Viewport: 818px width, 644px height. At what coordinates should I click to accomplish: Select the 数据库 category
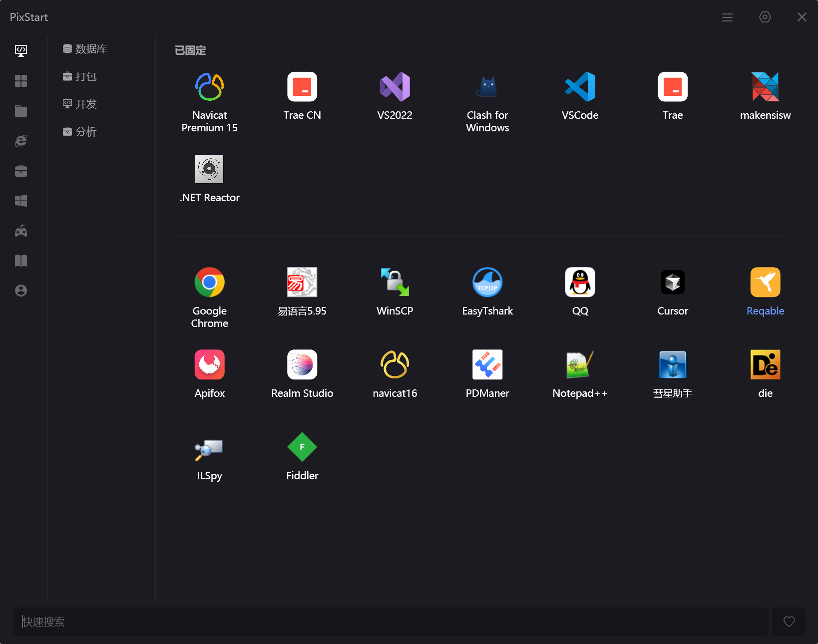85,49
